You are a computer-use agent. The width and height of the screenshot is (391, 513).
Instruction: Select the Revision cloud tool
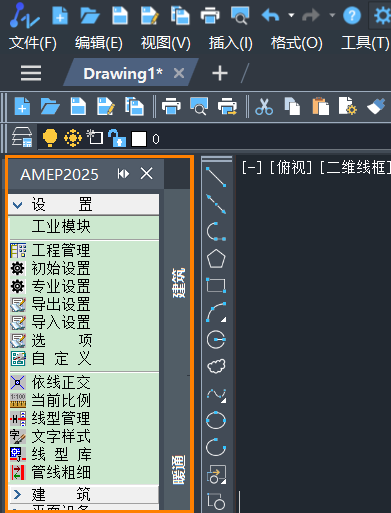216,366
